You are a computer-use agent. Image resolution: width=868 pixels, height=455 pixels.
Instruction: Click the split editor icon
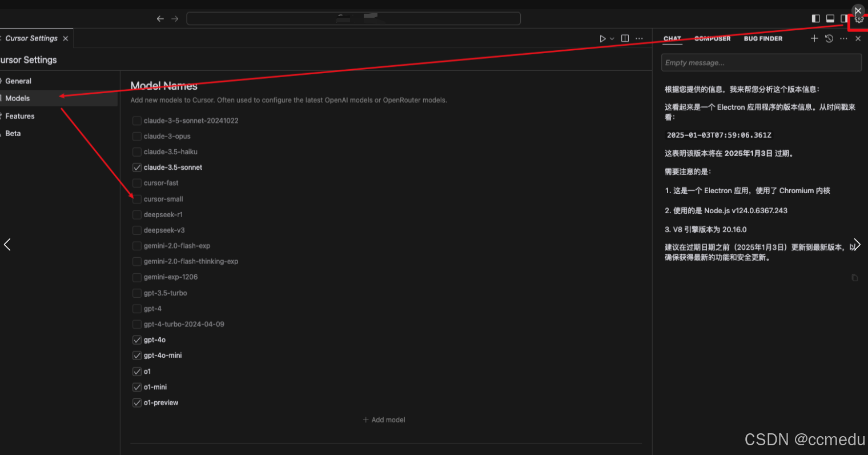(625, 38)
